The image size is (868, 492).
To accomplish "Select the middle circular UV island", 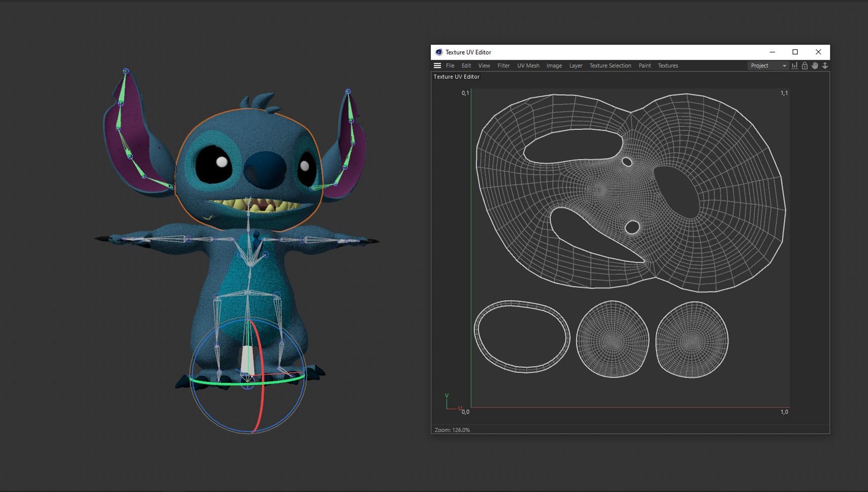I will coord(613,339).
